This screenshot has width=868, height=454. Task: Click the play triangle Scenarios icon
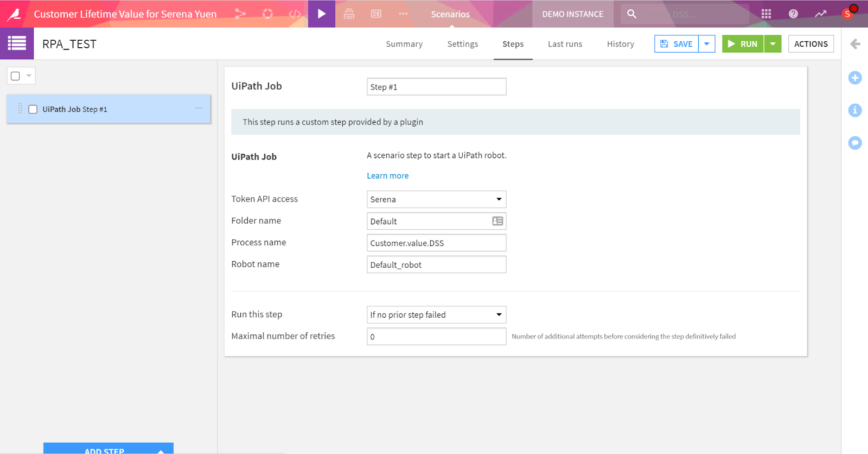point(322,14)
